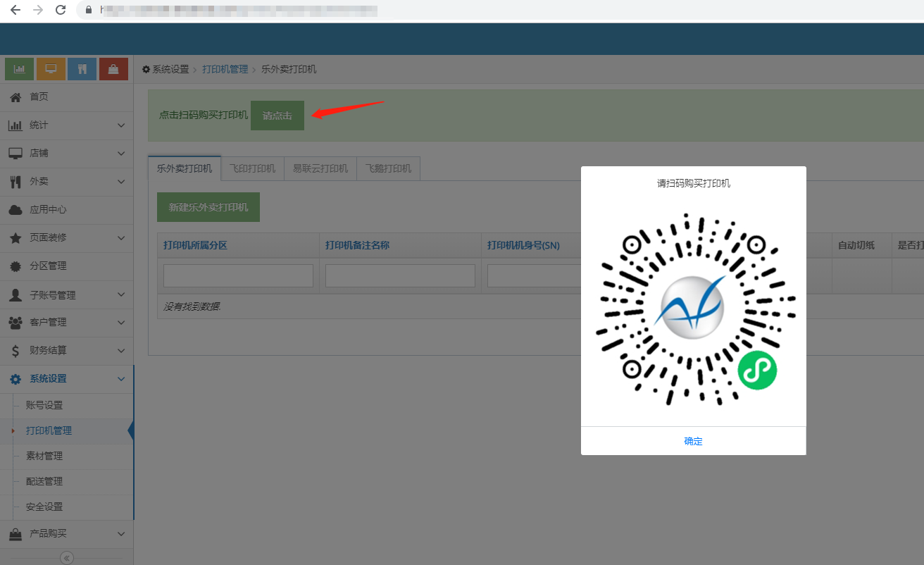Switch to the 飞印打印机 tab
The width and height of the screenshot is (924, 565).
(253, 168)
